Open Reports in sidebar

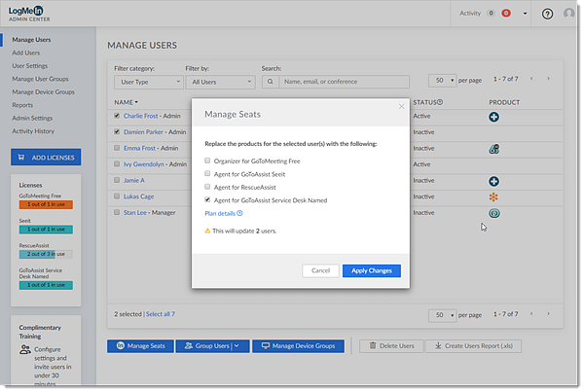[x=22, y=105]
